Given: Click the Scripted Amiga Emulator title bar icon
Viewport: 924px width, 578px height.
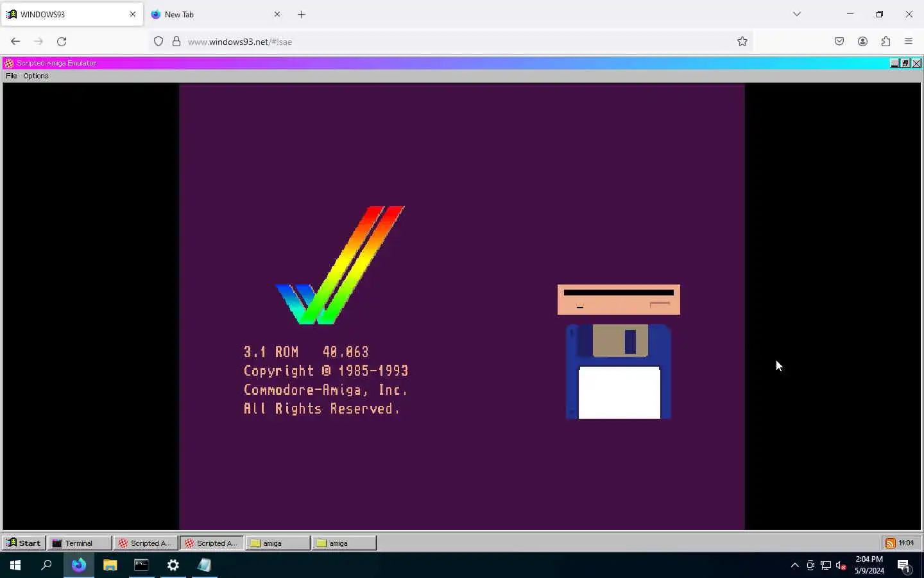Looking at the screenshot, I should pos(9,63).
